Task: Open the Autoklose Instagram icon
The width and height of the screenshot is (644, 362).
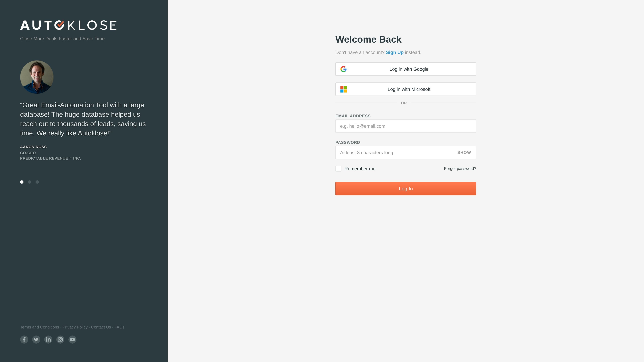Action: (60, 339)
